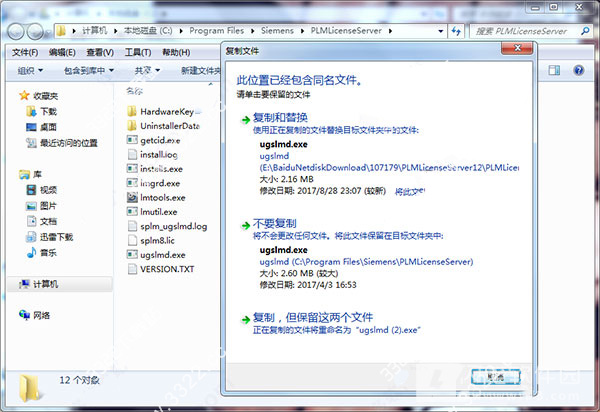Click the refresh icon beside address bar
The image size is (600, 412).
click(x=456, y=31)
